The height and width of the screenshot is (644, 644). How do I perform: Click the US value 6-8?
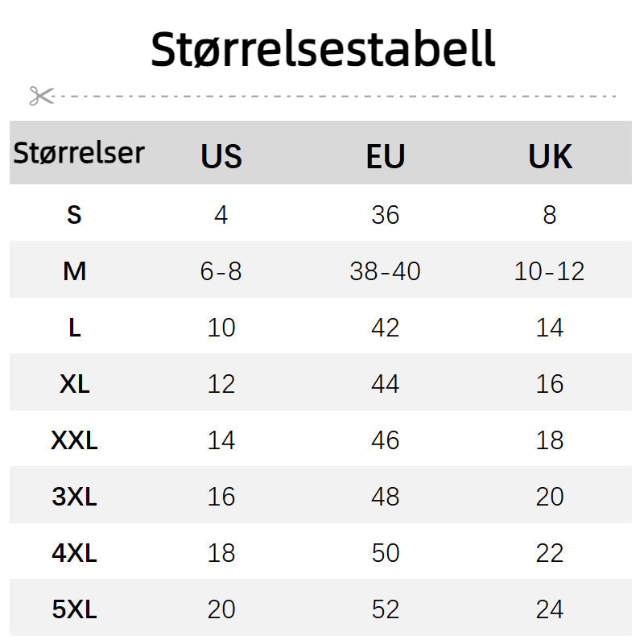pos(221,271)
